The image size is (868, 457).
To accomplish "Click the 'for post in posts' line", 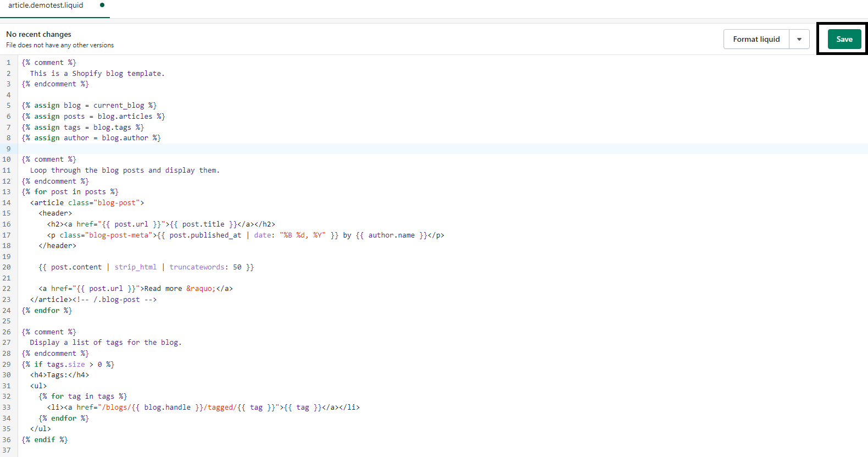I will coord(70,192).
